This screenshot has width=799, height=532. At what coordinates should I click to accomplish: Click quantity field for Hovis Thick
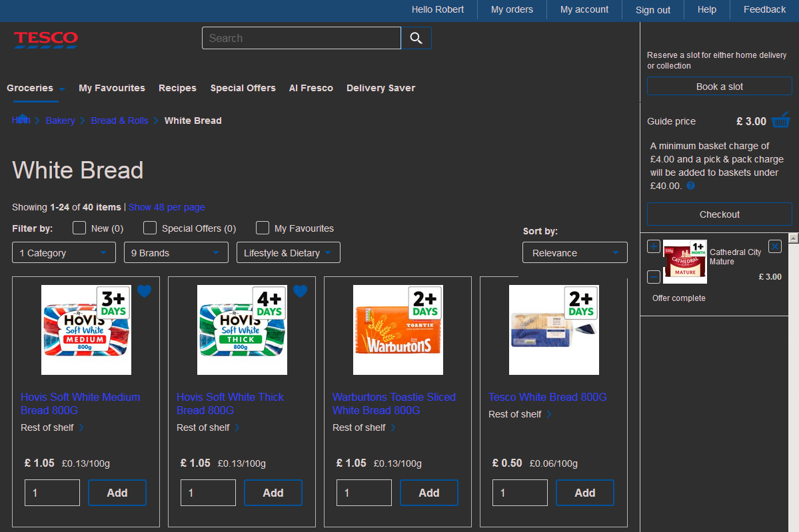[x=209, y=493]
